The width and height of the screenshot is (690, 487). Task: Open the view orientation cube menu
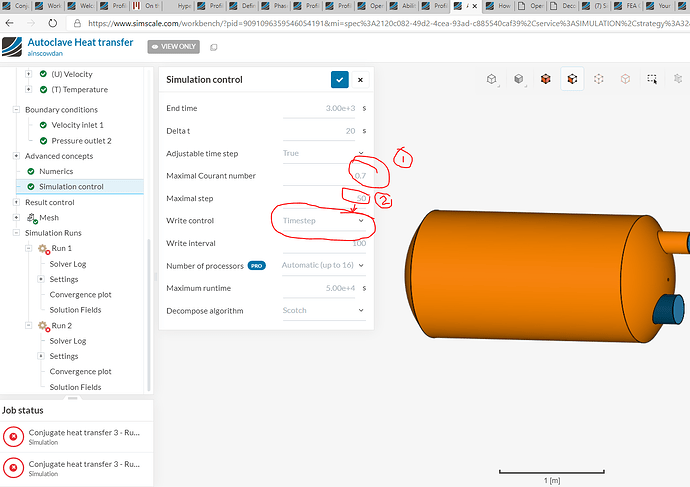tap(492, 79)
